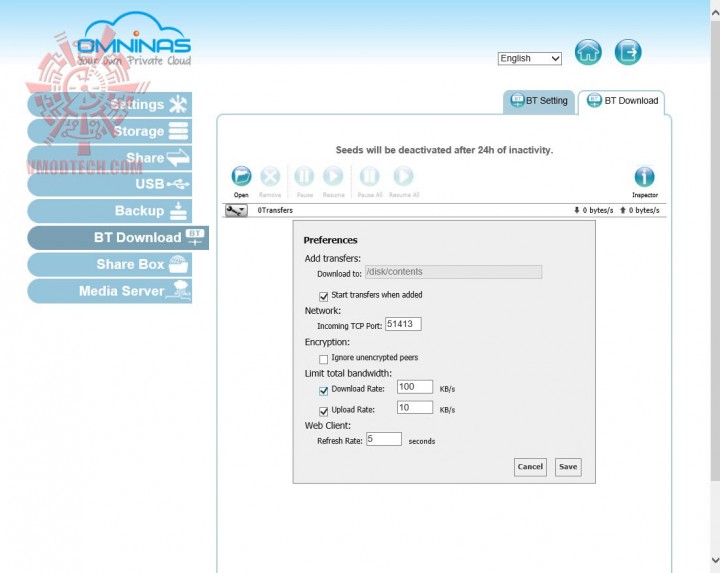Image resolution: width=720 pixels, height=573 pixels.
Task: Click the OMNINAS logo
Action: tap(134, 40)
